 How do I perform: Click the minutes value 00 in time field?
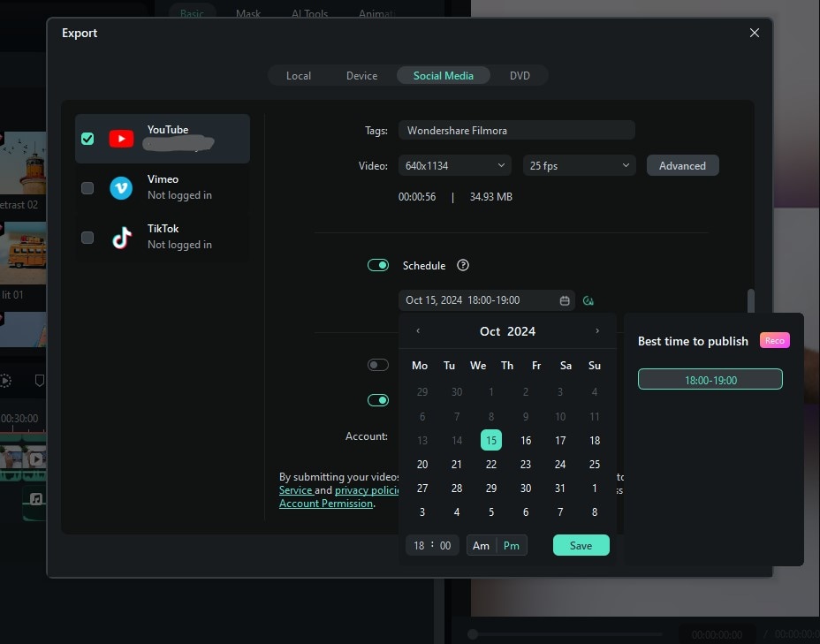[x=445, y=546]
